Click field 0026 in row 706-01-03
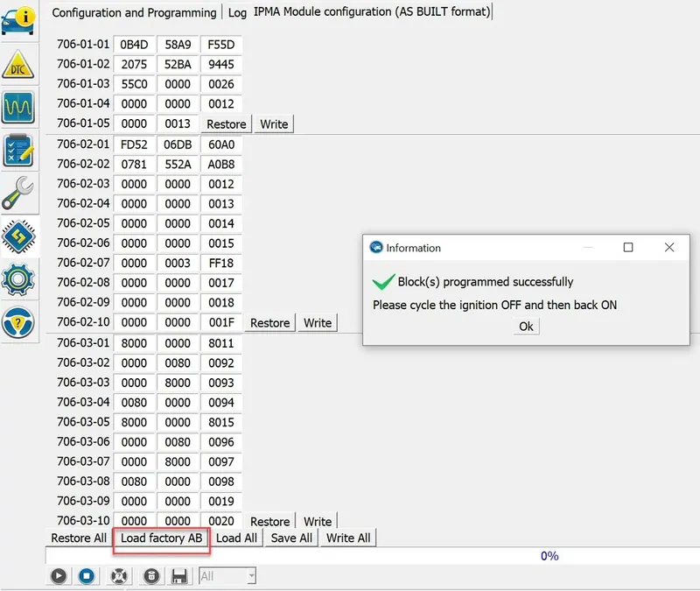 [x=221, y=84]
